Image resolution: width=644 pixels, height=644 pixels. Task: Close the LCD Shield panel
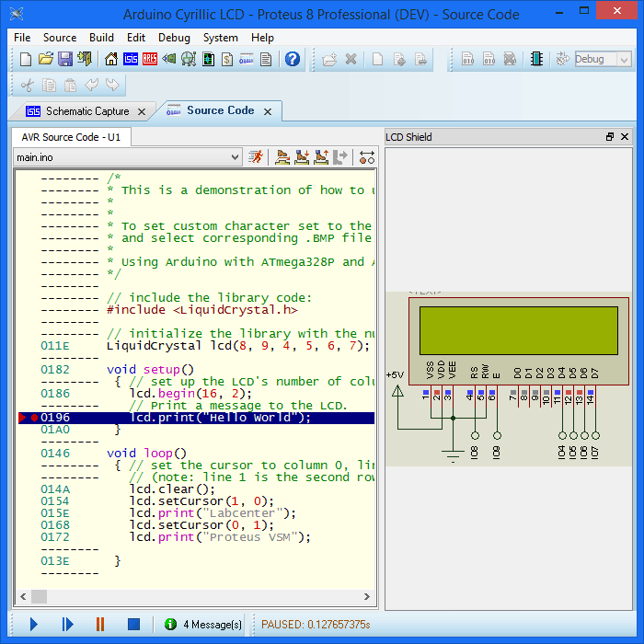(x=625, y=137)
